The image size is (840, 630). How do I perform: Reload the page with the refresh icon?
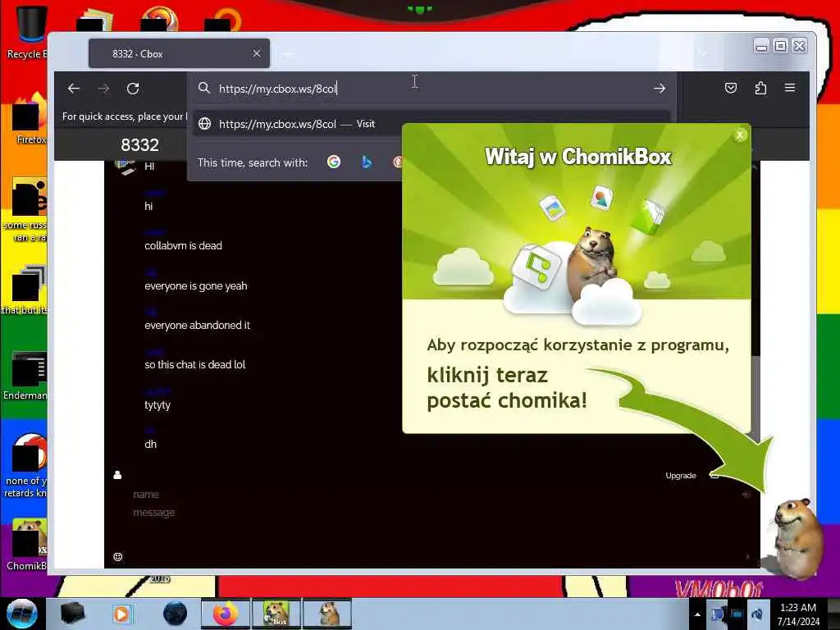[x=133, y=89]
